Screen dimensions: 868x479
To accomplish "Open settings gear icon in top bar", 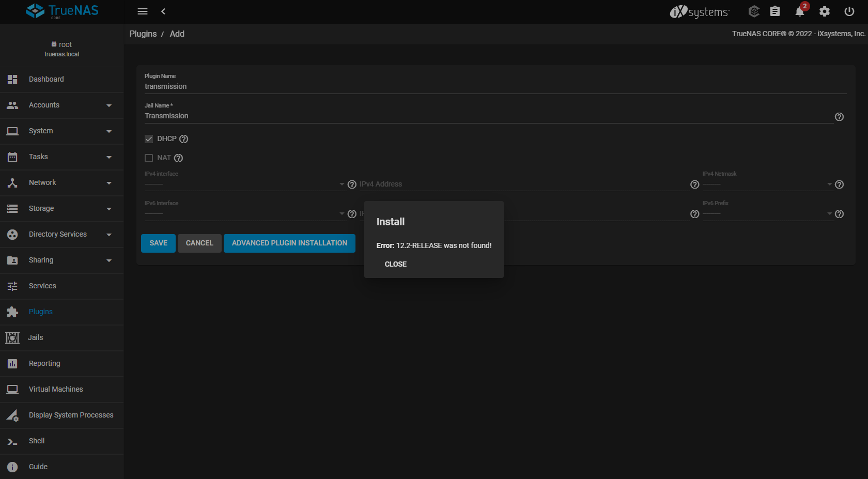I will [825, 11].
